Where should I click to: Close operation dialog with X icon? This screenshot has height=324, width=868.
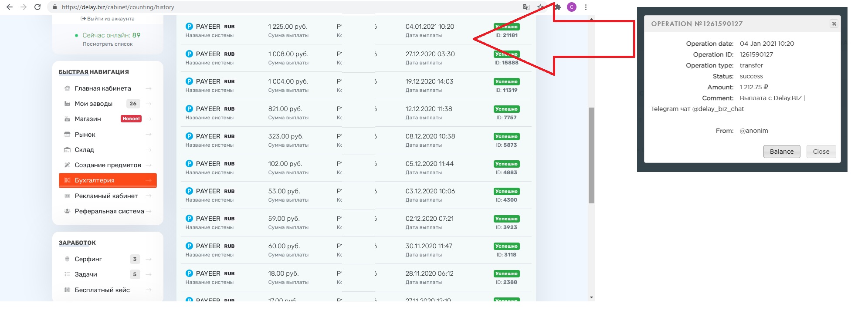834,24
